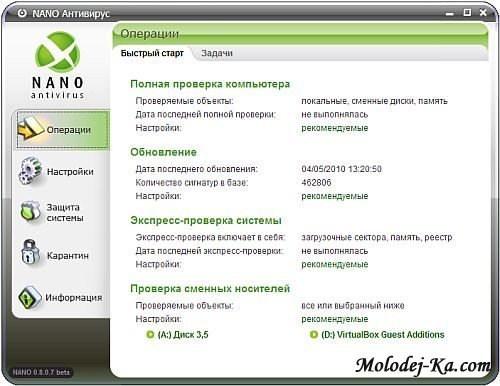Click the NANO 0.8.0.7 beta version label
Image resolution: width=500 pixels, height=386 pixels.
pyautogui.click(x=41, y=372)
